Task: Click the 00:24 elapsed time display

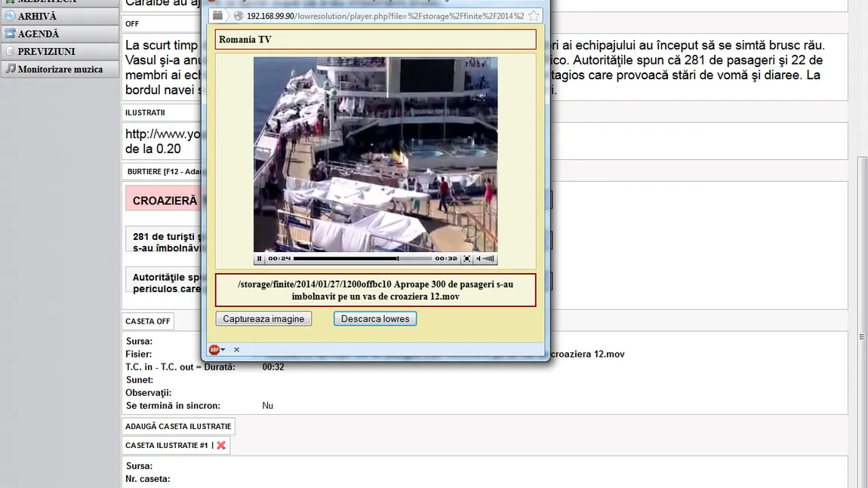Action: (x=279, y=259)
